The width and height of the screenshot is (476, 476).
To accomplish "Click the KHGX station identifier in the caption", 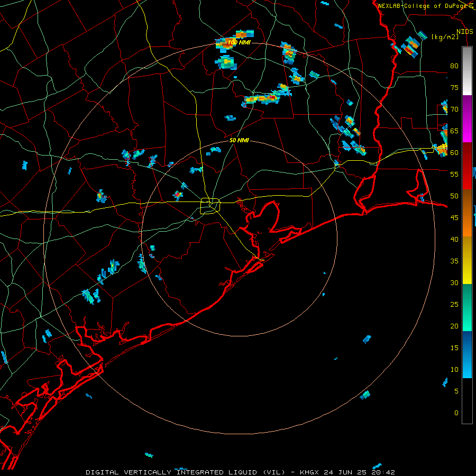I will coord(309,472).
